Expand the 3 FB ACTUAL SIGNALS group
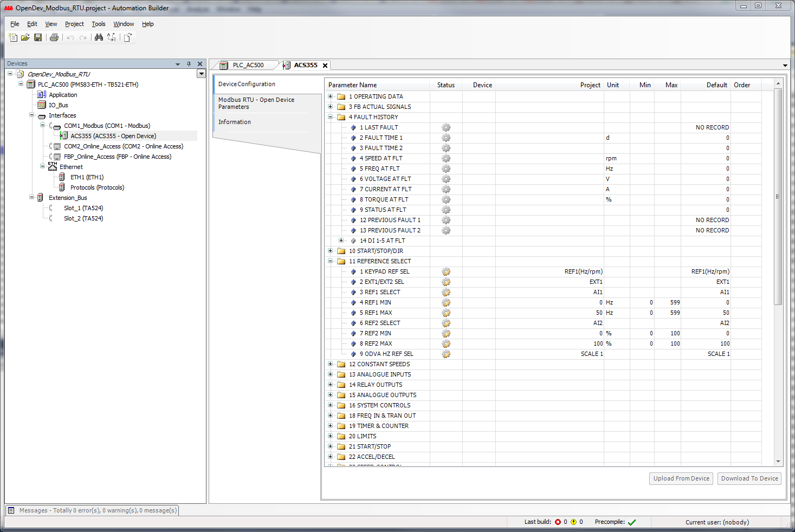 pyautogui.click(x=331, y=107)
